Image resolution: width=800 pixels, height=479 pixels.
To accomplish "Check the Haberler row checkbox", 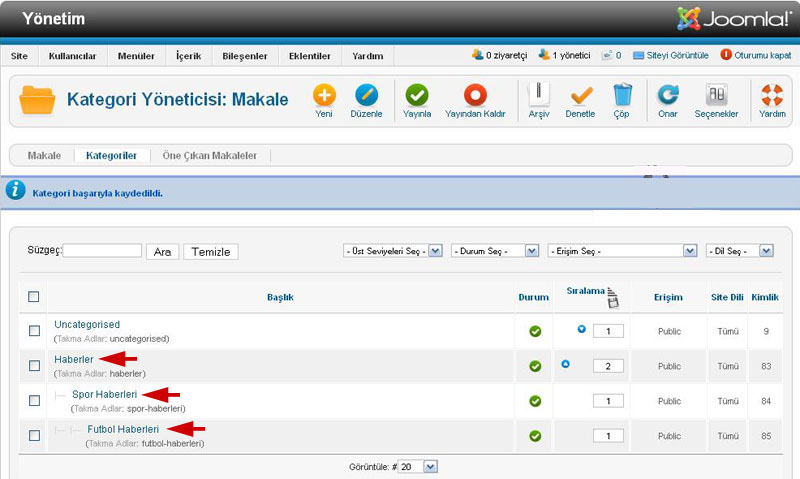I will [x=34, y=366].
